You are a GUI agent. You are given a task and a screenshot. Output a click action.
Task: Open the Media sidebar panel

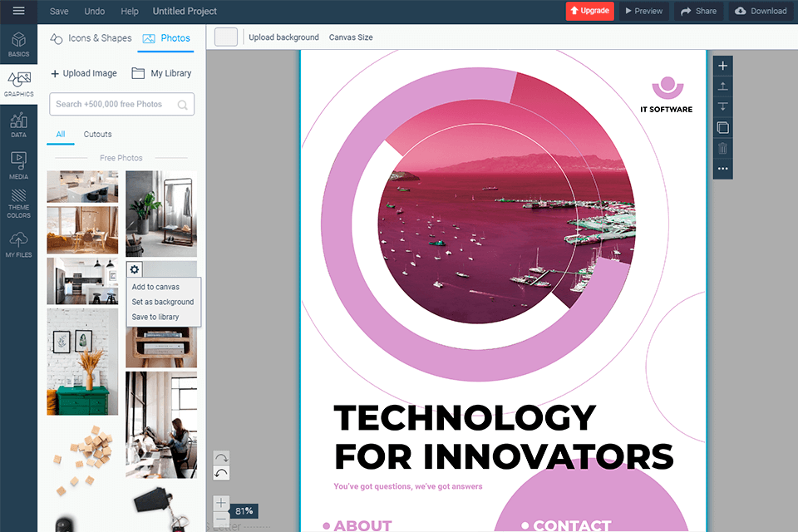click(x=18, y=165)
